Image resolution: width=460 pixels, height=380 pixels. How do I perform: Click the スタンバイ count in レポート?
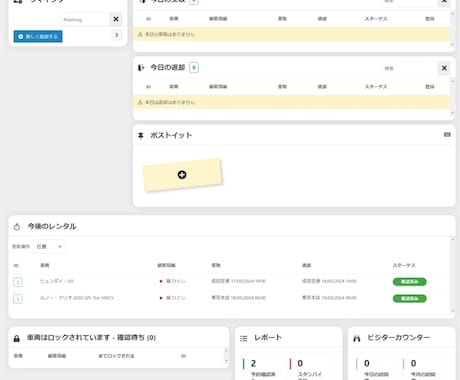pyautogui.click(x=300, y=363)
